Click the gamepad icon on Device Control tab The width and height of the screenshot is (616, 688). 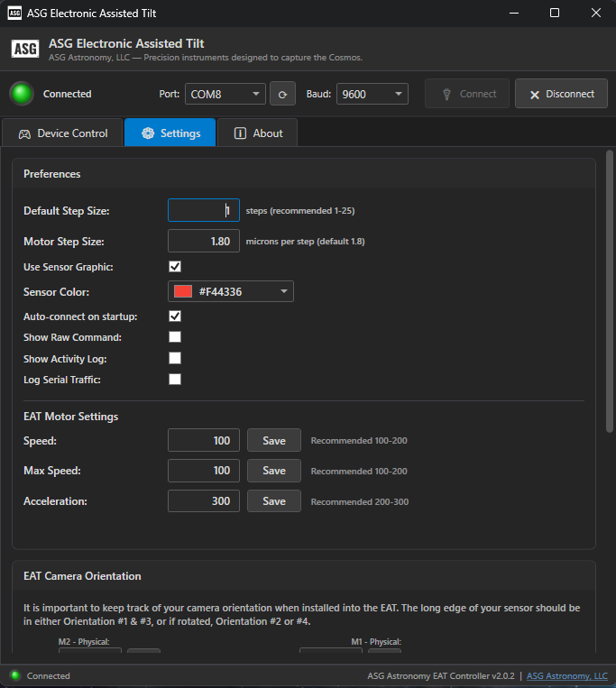click(x=23, y=133)
